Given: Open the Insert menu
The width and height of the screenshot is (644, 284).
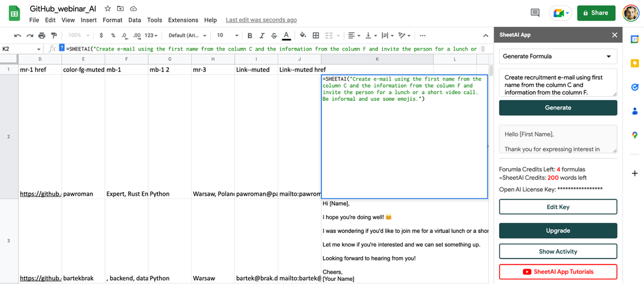Looking at the screenshot, I should (89, 20).
